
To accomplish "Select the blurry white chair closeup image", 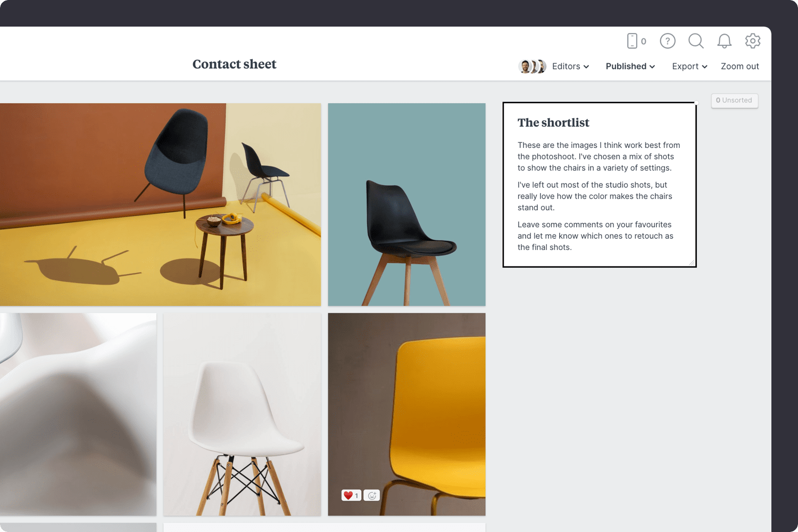I will (78, 414).
